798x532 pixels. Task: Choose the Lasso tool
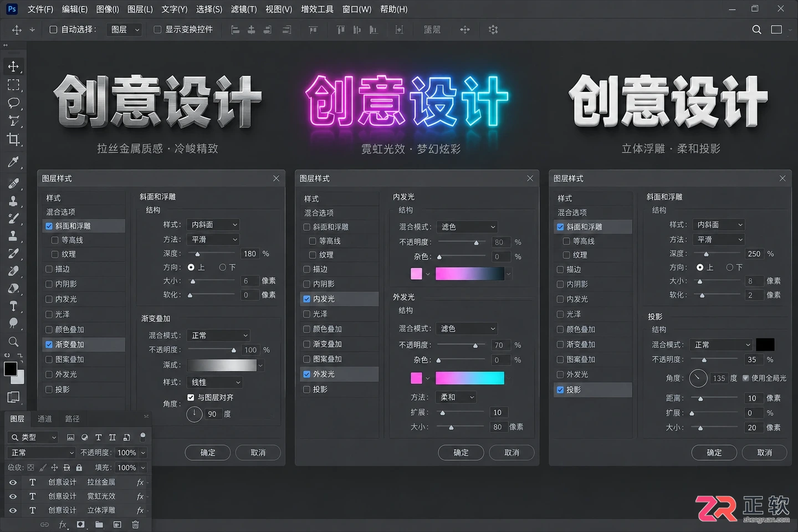click(x=13, y=103)
